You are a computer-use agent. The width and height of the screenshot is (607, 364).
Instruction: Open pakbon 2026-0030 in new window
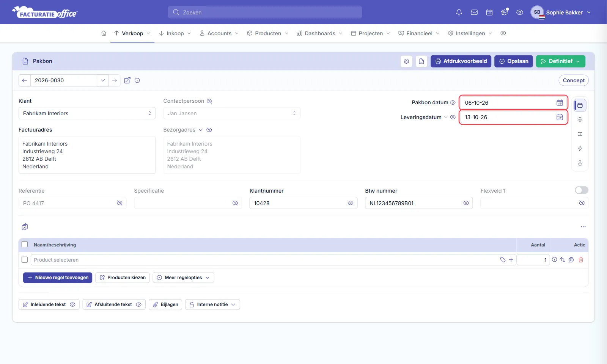click(x=127, y=80)
